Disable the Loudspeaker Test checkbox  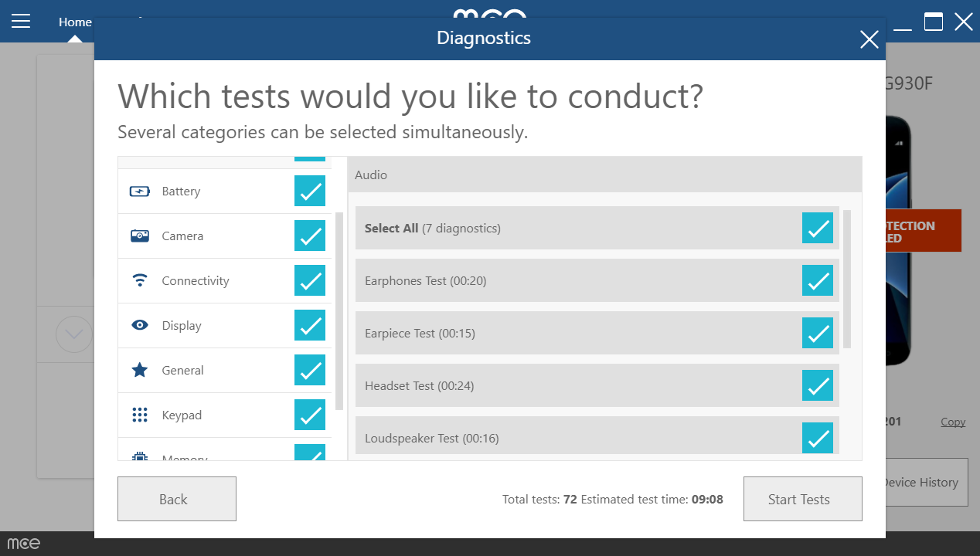[817, 438]
